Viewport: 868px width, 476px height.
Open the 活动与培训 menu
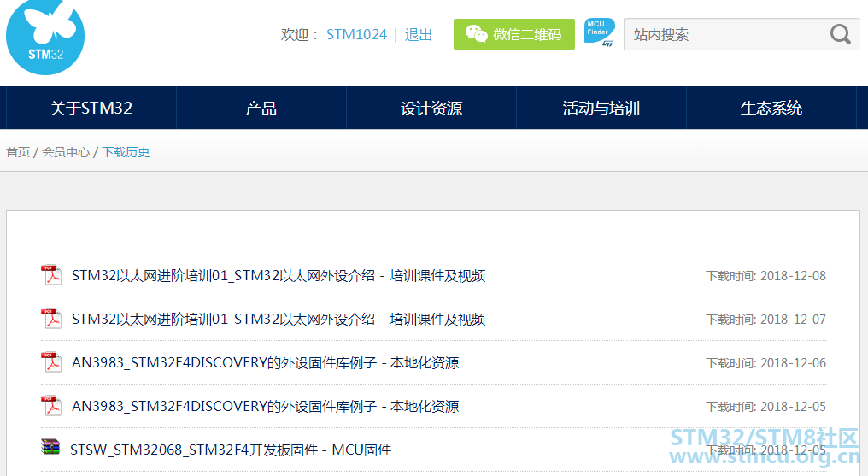pyautogui.click(x=601, y=108)
